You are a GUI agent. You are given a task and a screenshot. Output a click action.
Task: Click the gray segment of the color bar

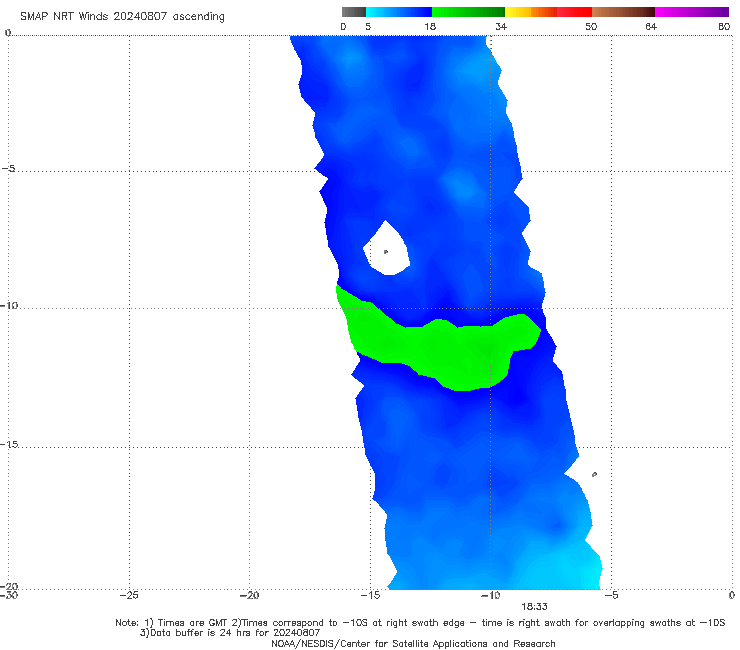tap(354, 12)
